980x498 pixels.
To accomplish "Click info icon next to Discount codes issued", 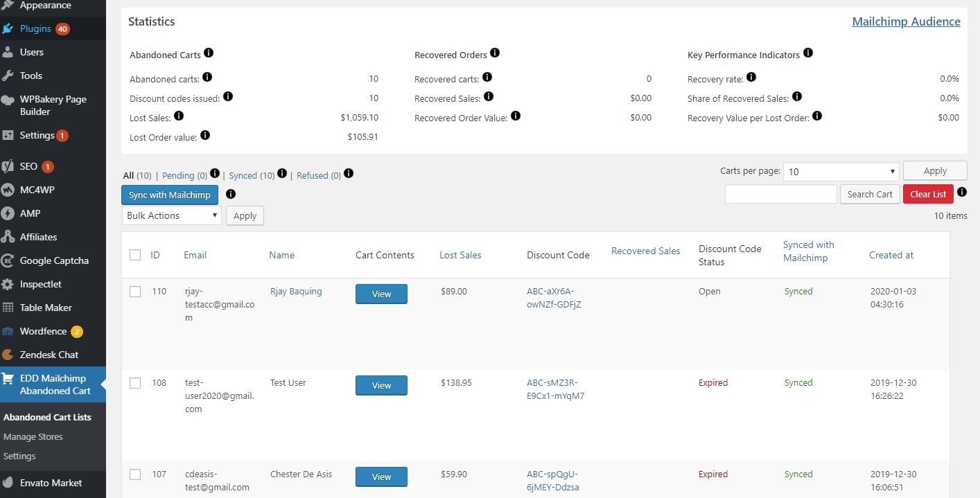I will point(228,97).
